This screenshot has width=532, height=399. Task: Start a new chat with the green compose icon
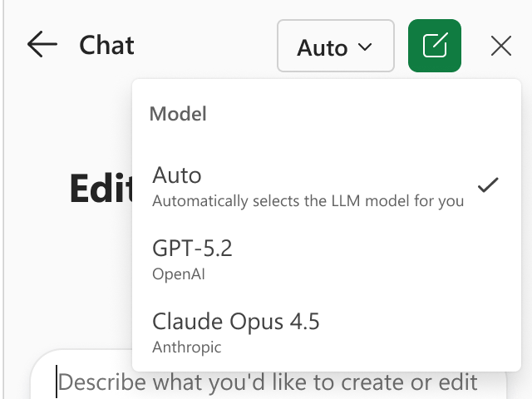click(x=435, y=45)
